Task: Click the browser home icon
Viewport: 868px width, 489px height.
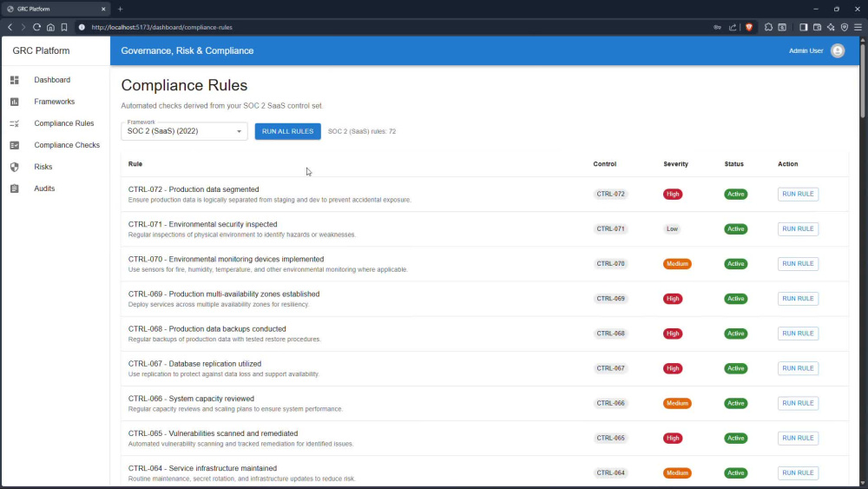Action: (x=50, y=27)
